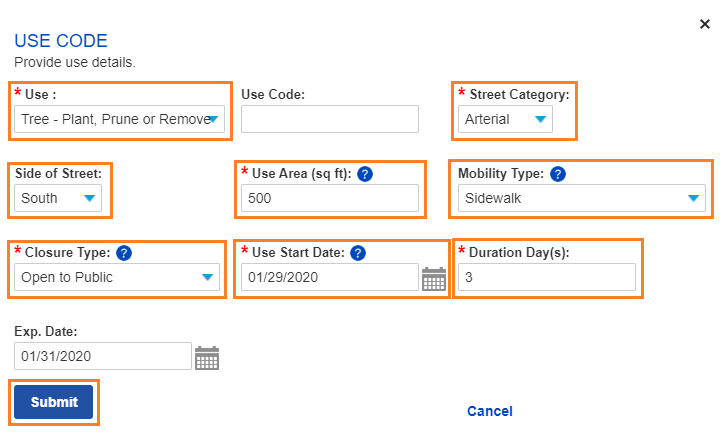728x446 pixels.
Task: Click the USE CODE dialog heading
Action: click(61, 41)
